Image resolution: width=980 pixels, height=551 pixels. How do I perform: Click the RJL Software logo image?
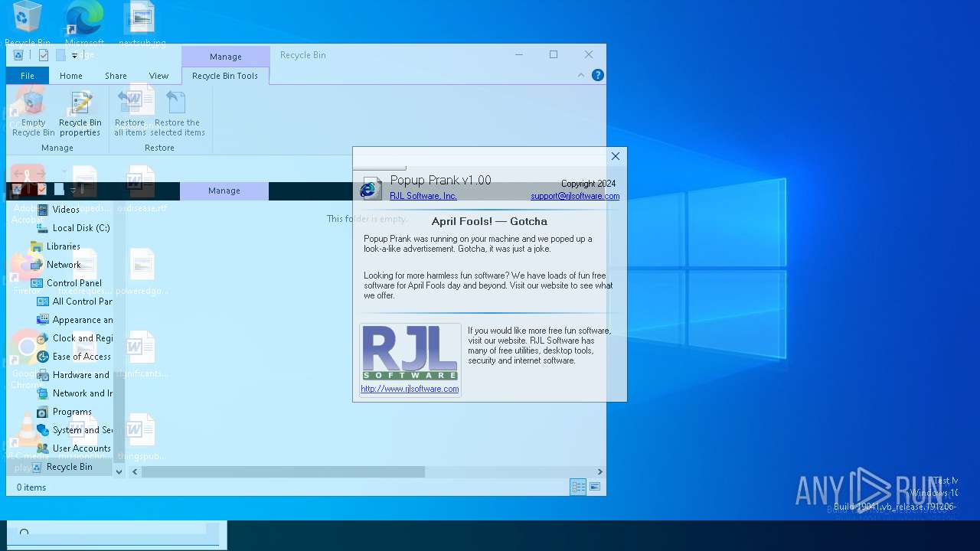click(410, 353)
